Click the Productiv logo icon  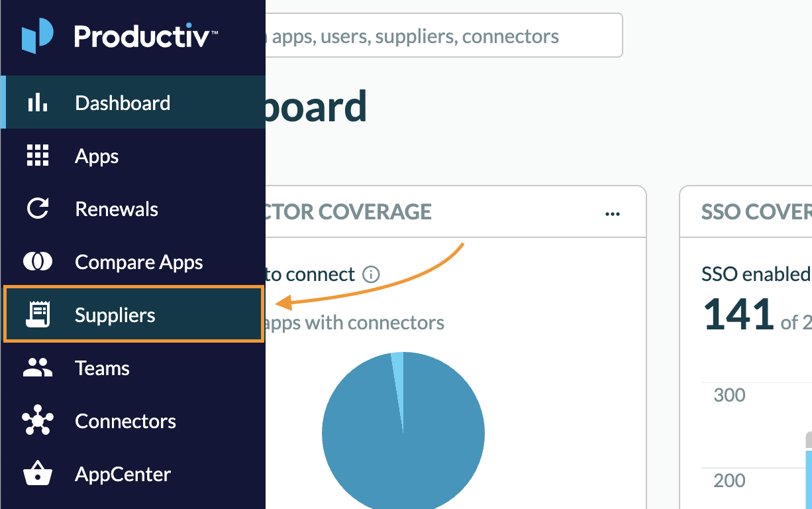tap(37, 36)
